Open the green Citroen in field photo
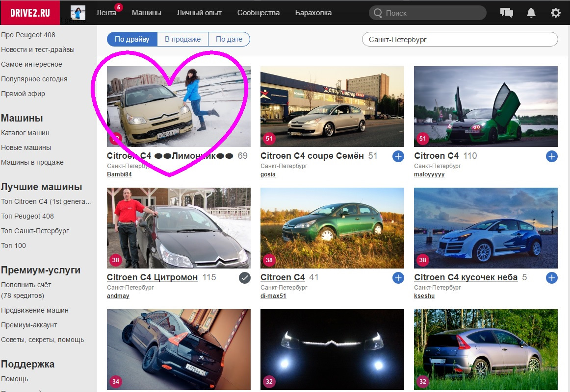Screen dimensions: 570x392 [332, 228]
